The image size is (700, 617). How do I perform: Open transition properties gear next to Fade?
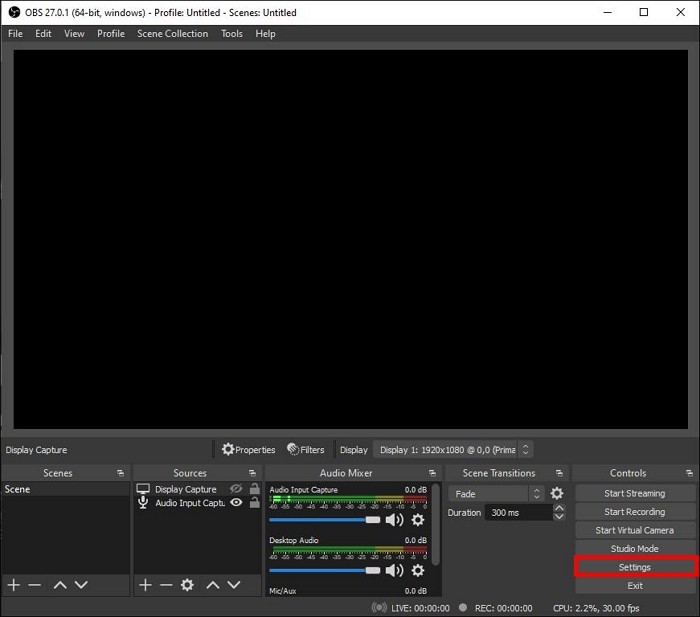(x=557, y=493)
